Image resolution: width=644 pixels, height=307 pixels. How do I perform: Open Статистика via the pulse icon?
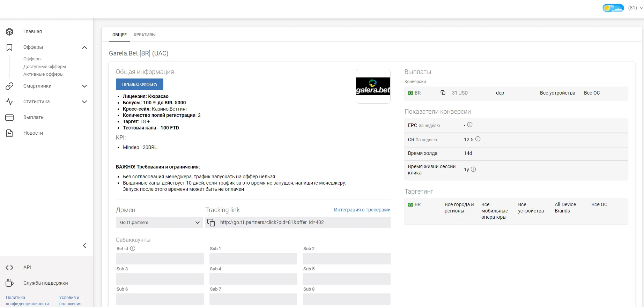coord(9,102)
